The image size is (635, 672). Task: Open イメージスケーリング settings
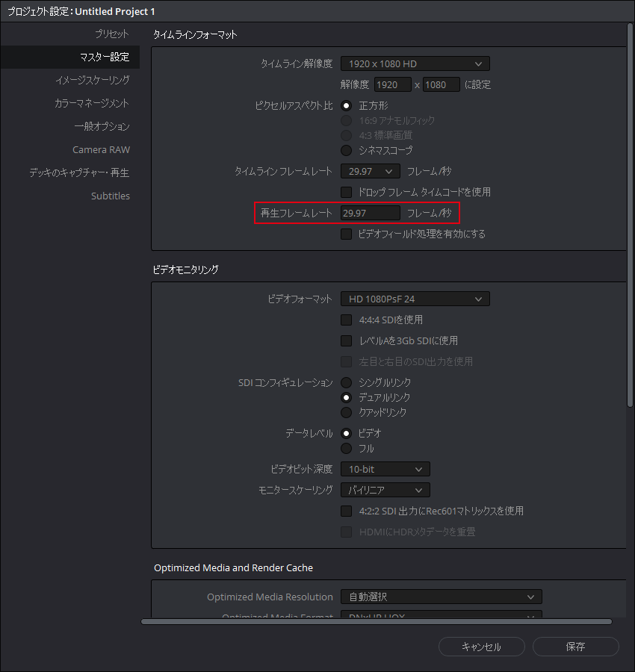[92, 80]
